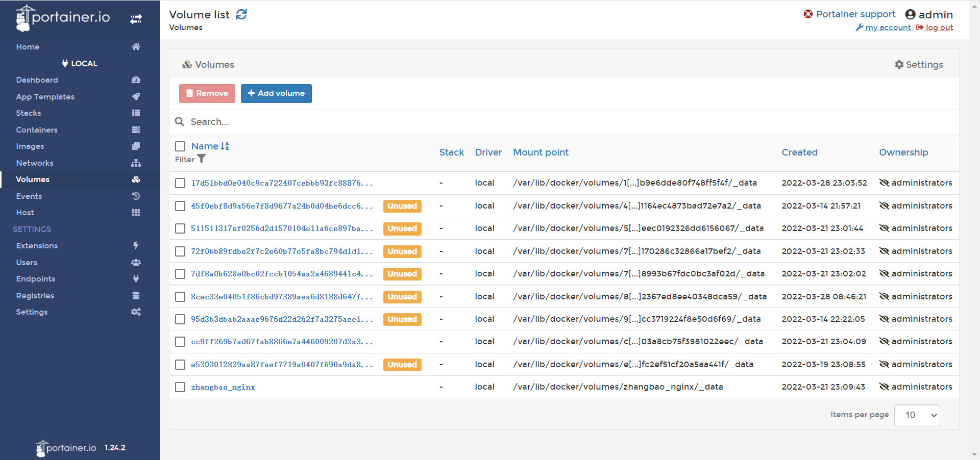
Task: Click the log out link
Action: tap(935, 28)
